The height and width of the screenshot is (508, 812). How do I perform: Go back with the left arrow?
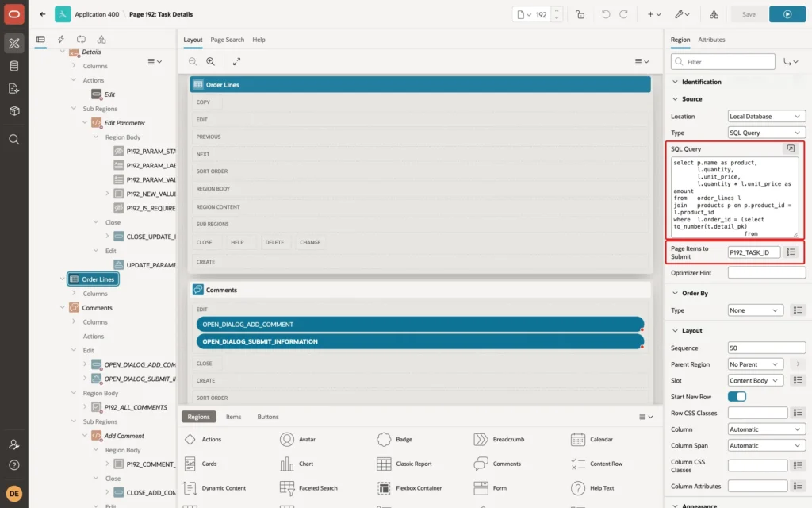point(43,14)
